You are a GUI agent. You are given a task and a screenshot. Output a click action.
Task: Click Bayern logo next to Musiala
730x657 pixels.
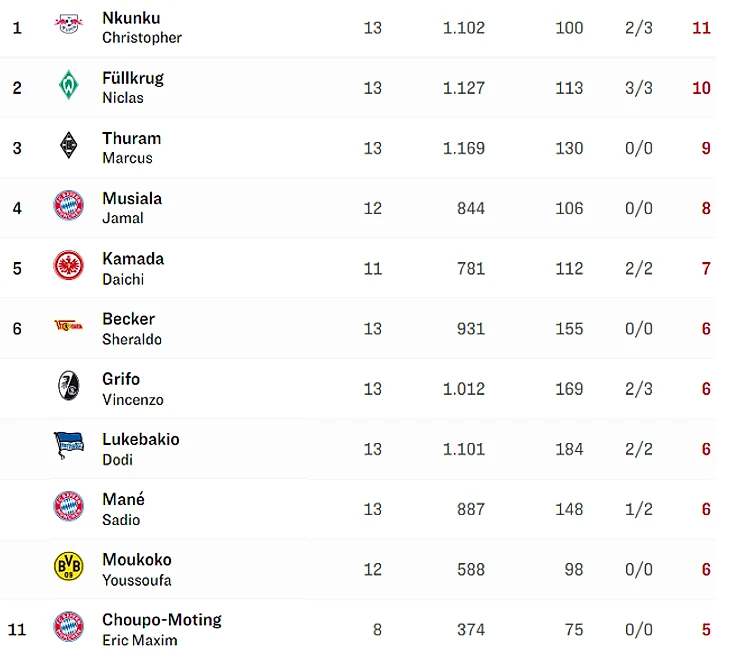pos(68,207)
